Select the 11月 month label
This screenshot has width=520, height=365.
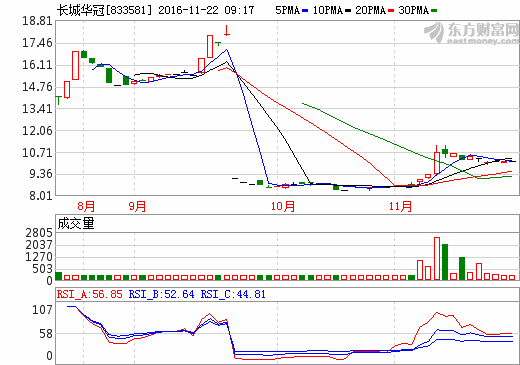coord(400,206)
